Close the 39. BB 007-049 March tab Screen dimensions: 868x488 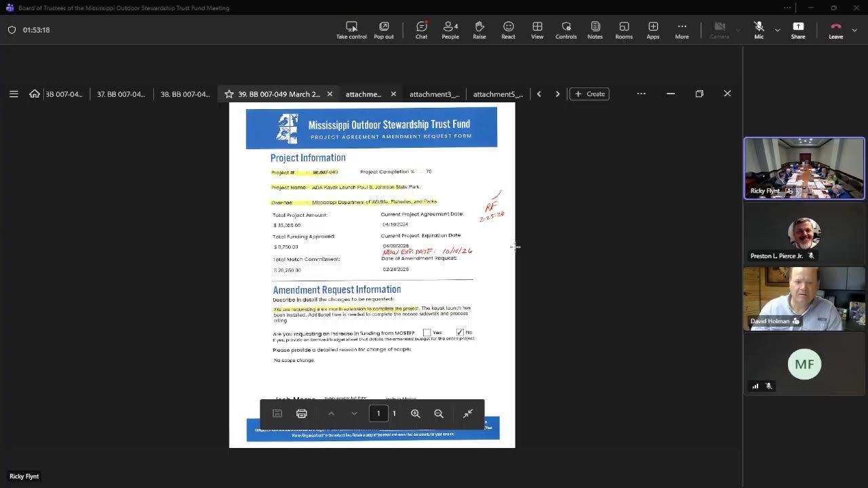coord(330,94)
